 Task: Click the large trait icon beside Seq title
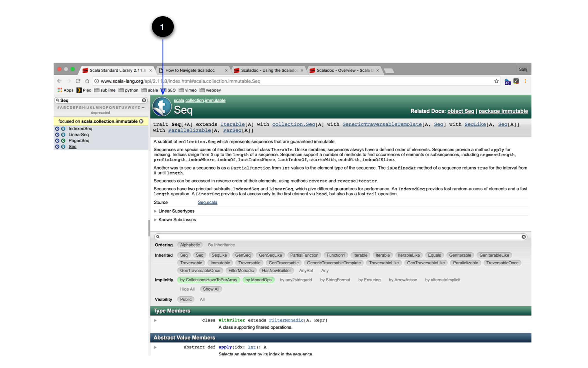[x=162, y=106]
